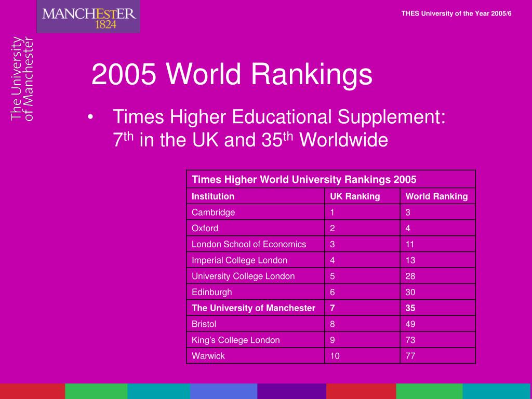Click table title 'Times Higher World University Rankings 2005'
Viewport: 532px width, 399px height.
click(x=304, y=179)
